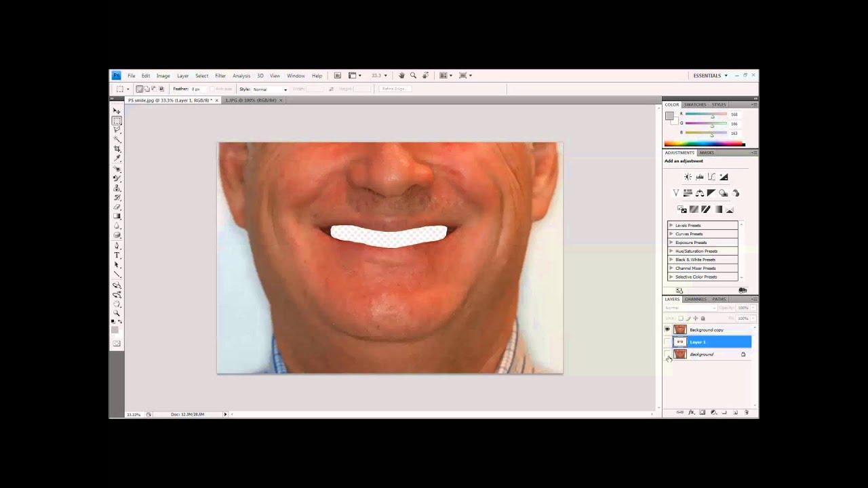Choose Intersect with selection mode
The width and height of the screenshot is (868, 488).
click(x=161, y=89)
